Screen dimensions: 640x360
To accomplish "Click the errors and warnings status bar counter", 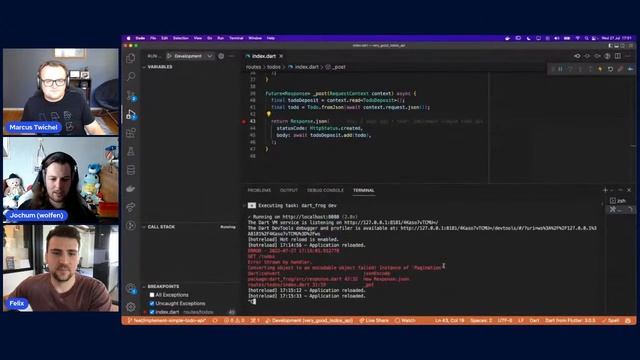I will click(234, 320).
